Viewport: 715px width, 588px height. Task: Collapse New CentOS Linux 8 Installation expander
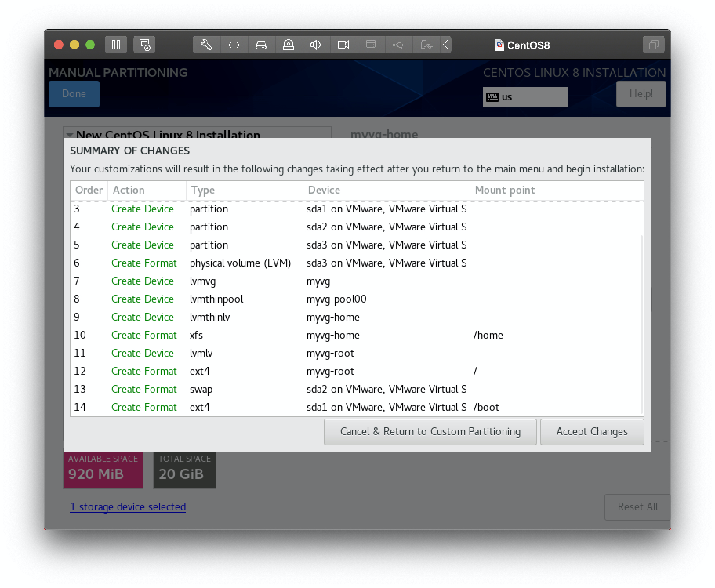tap(70, 135)
